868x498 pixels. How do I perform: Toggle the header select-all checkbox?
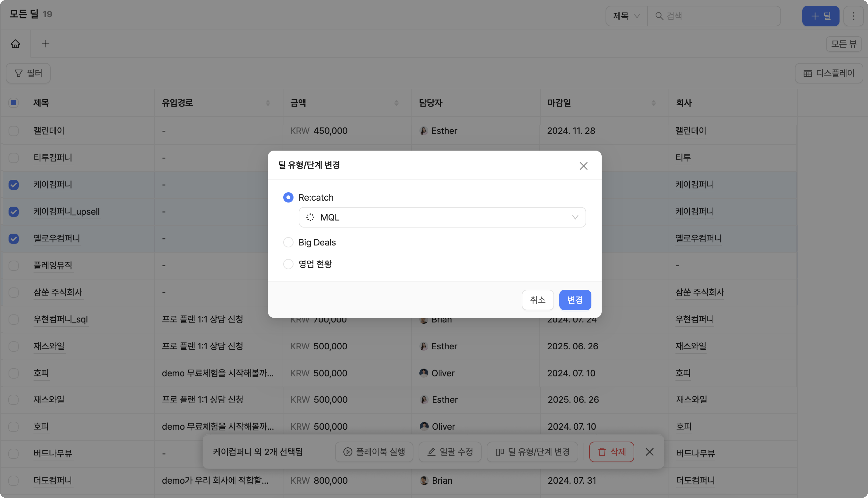14,103
